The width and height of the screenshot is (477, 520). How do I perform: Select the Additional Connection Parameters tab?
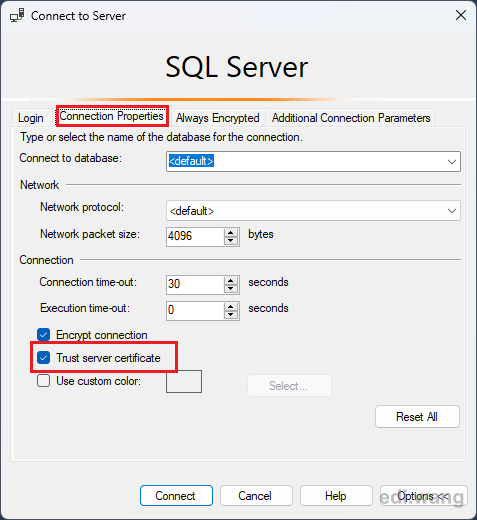tap(351, 118)
